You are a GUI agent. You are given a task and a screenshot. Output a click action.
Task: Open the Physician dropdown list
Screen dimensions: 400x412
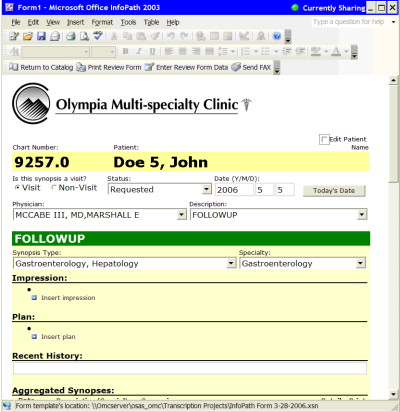click(181, 215)
